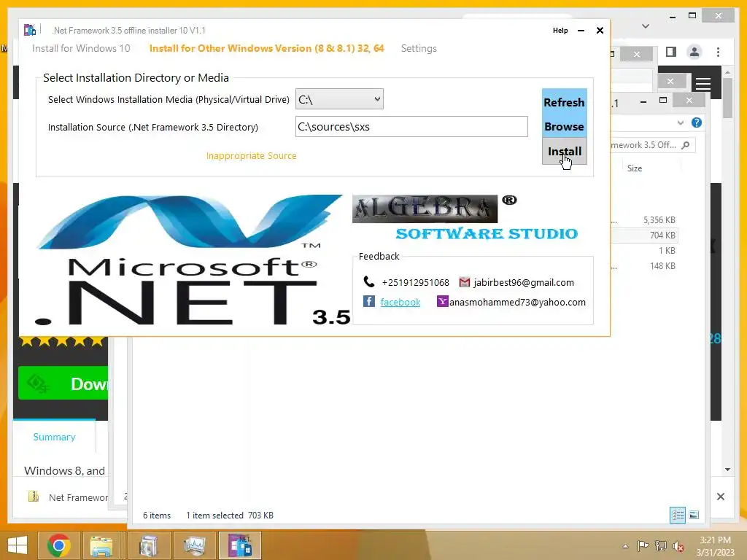
Task: Click the jabirbest96@gmail.com address
Action: 524,282
